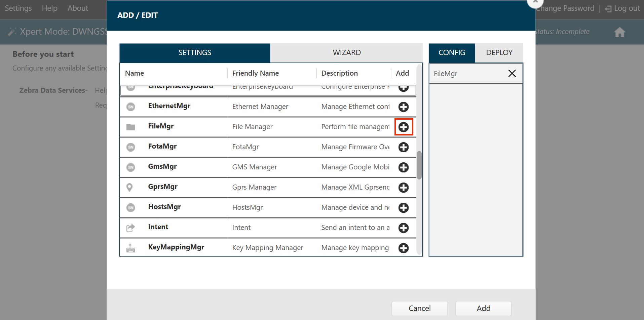Confirm with the Add button
The image size is (644, 320).
coord(483,308)
